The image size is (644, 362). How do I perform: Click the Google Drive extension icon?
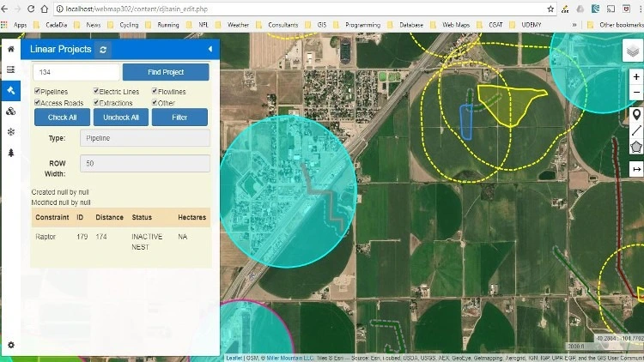click(x=580, y=9)
